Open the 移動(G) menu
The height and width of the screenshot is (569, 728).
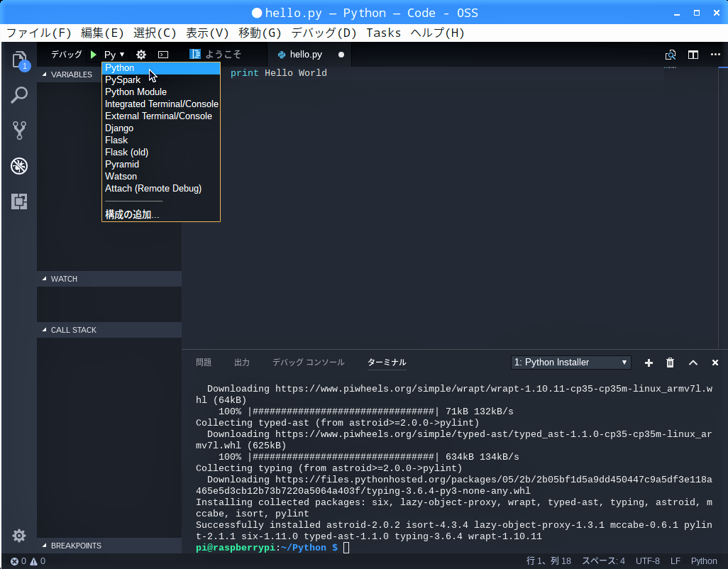(x=260, y=33)
